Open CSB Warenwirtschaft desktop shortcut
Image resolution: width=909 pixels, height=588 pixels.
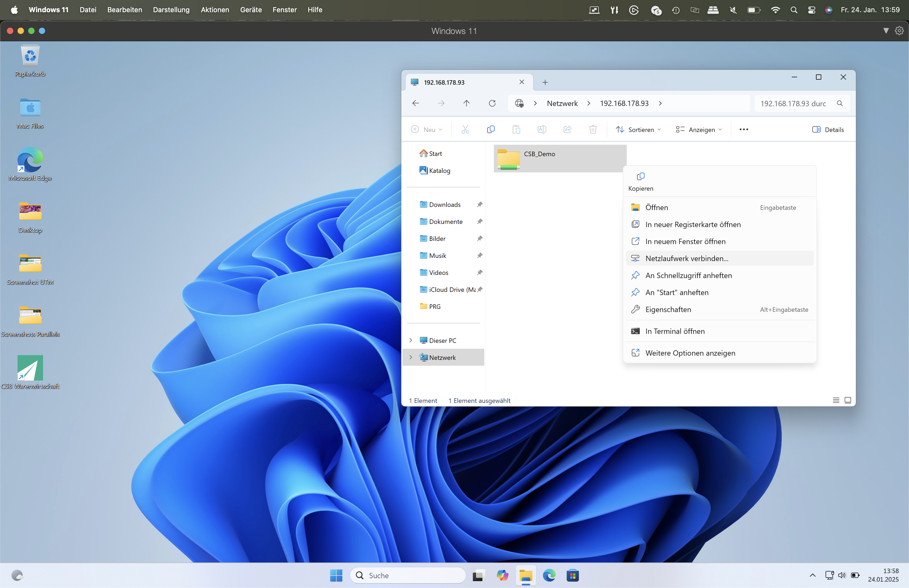30,372
